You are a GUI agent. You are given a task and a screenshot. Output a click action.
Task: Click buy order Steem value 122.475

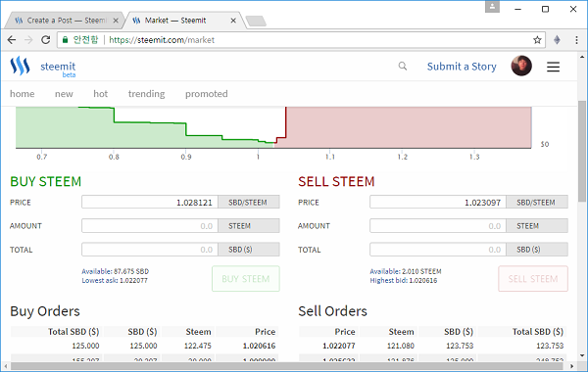pos(198,346)
